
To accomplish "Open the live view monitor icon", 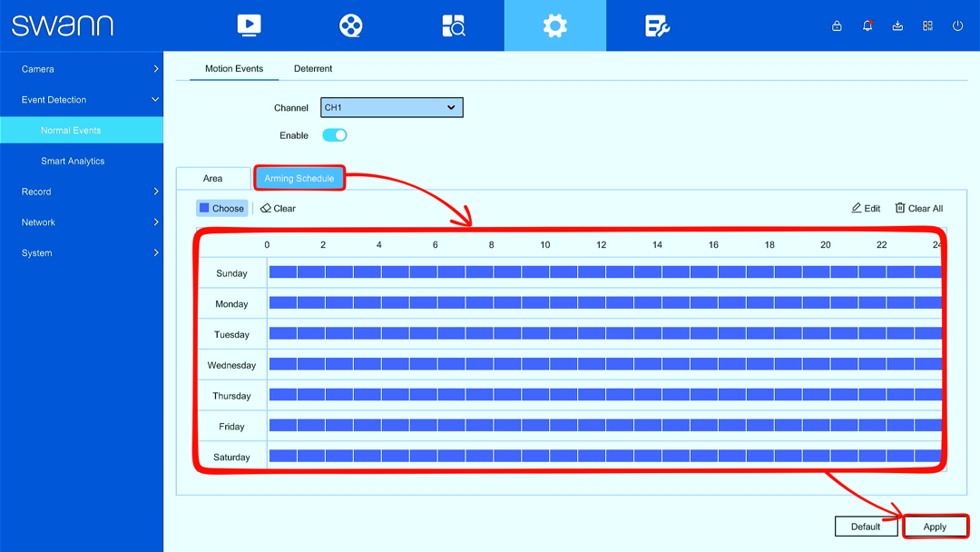I will pos(249,25).
